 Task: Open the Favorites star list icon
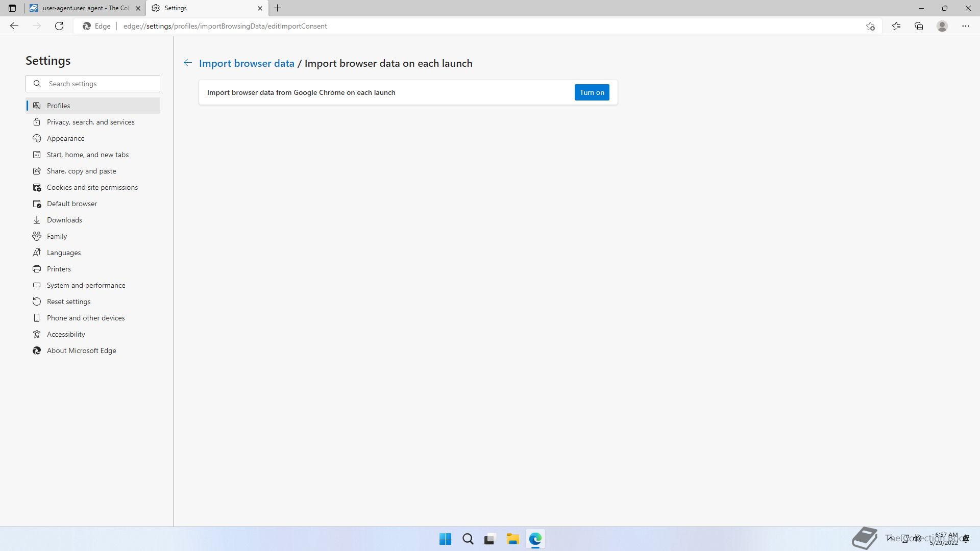[x=896, y=26]
